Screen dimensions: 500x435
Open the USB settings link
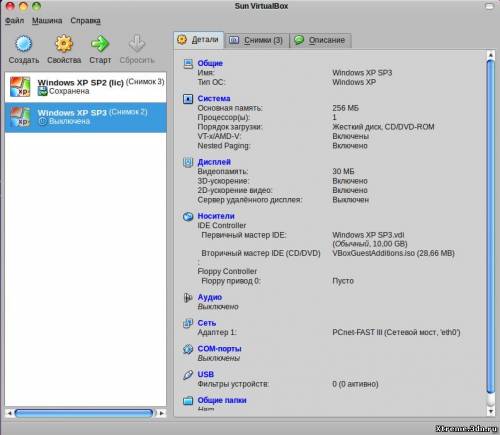click(x=206, y=375)
